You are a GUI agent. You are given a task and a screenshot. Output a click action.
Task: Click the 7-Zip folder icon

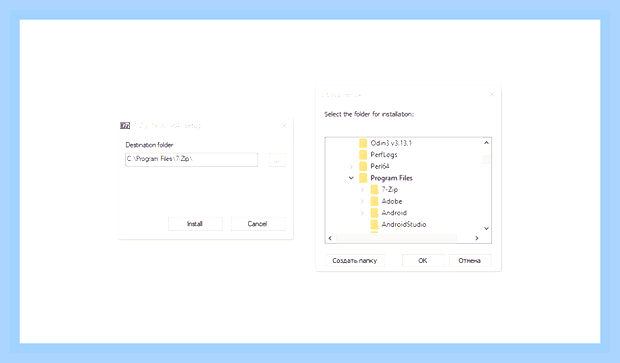click(x=374, y=189)
